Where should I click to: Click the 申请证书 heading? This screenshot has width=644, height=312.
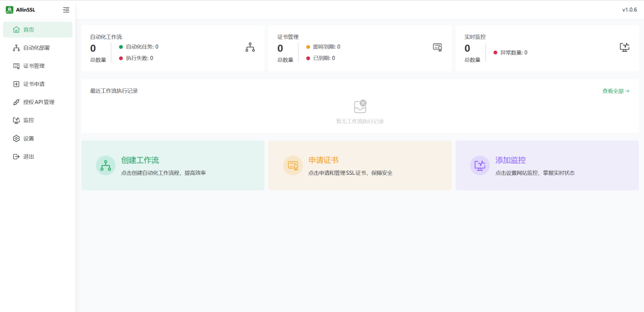coord(323,160)
